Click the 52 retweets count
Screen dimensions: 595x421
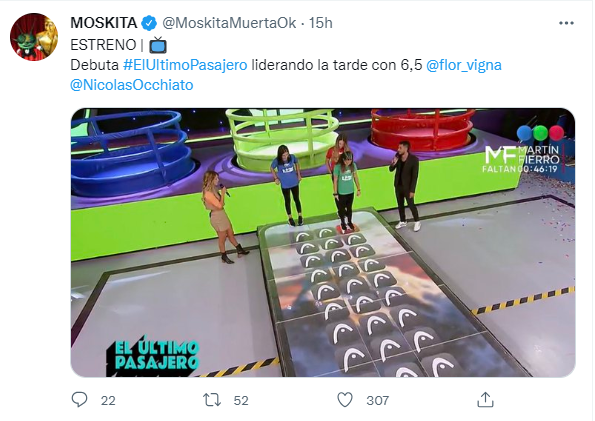pyautogui.click(x=241, y=401)
